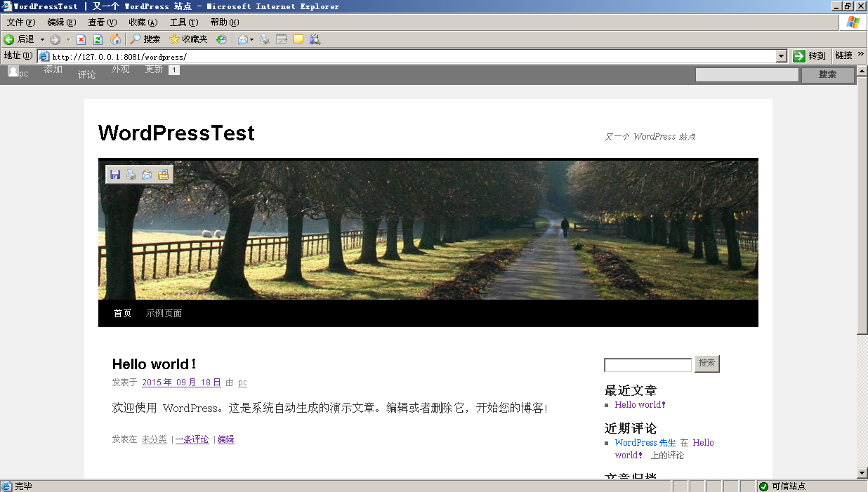Open the 文件(F) menu
868x492 pixels.
pyautogui.click(x=21, y=22)
